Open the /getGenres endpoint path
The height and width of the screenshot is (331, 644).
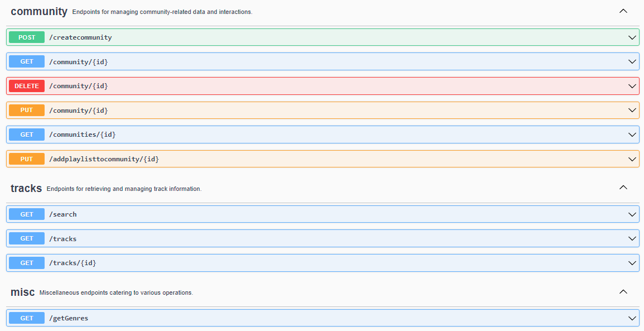point(69,318)
